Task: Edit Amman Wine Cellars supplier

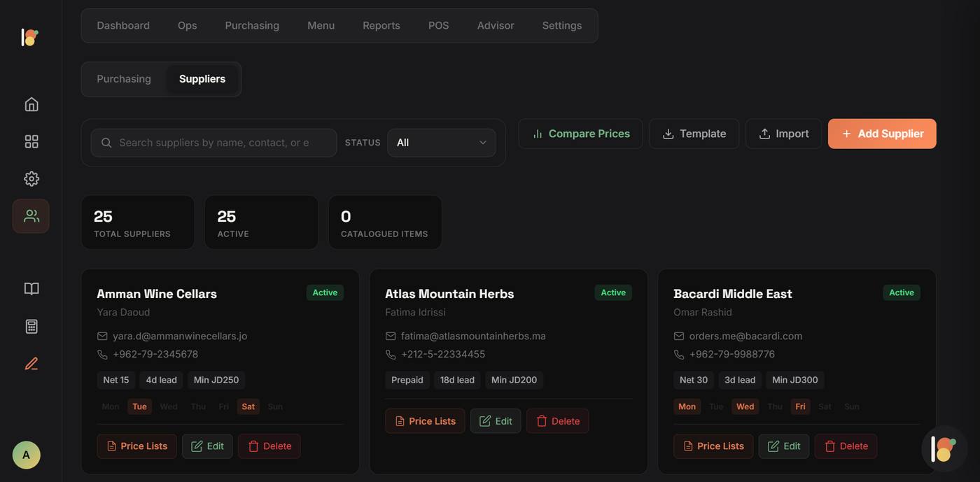Action: coord(207,446)
